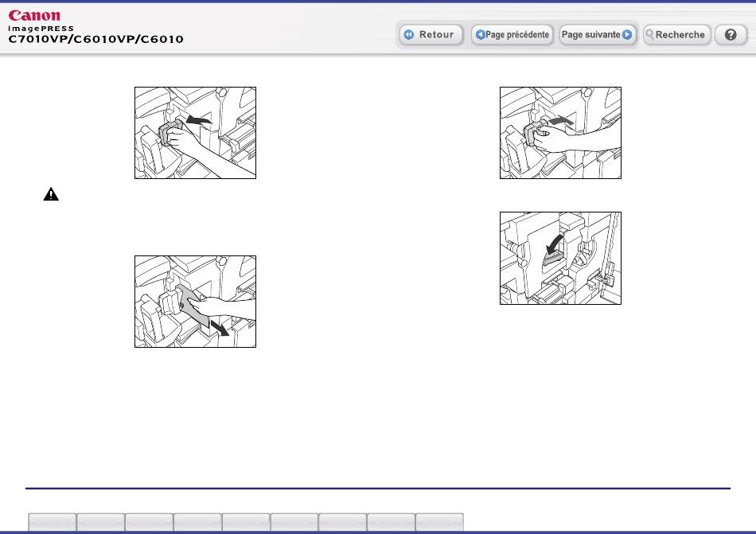Open illustration with left-pointing arrow on cartridge
This screenshot has height=534, width=756.
[x=195, y=133]
